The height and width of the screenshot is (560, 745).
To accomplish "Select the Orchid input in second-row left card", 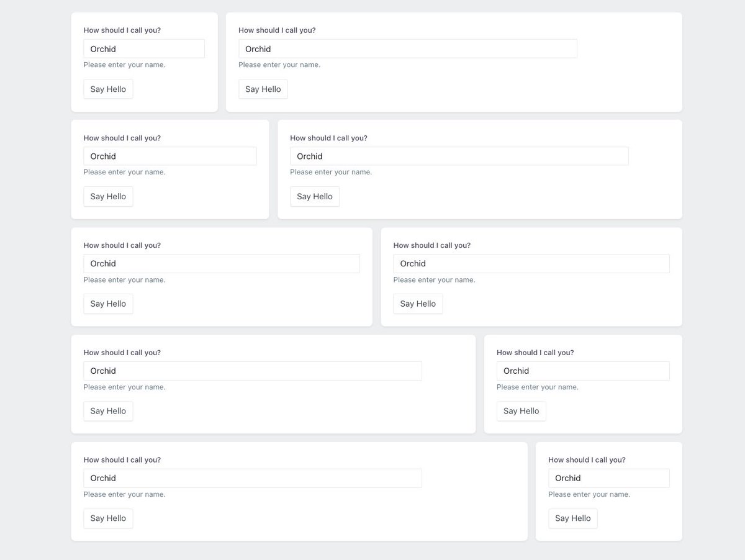I will coord(170,156).
